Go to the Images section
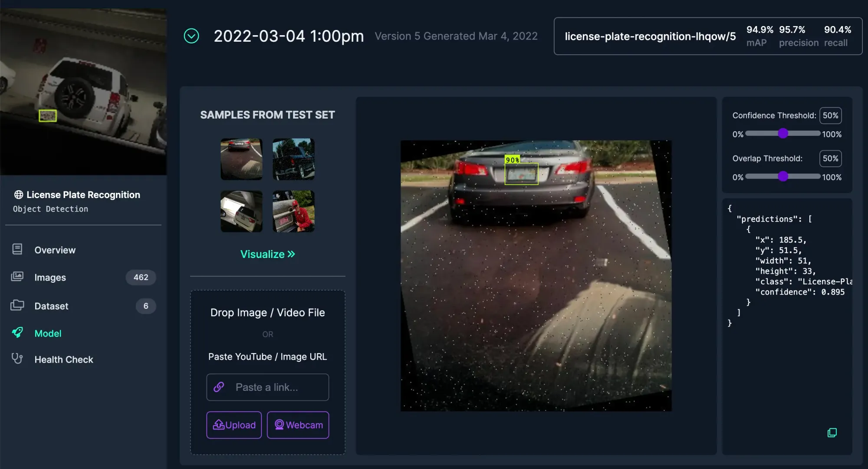868x469 pixels. (50, 277)
